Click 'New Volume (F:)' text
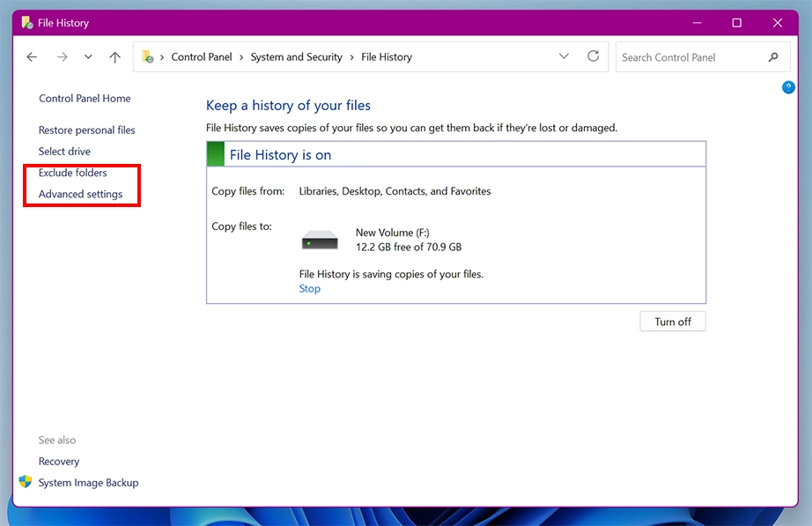The width and height of the screenshot is (812, 526). tap(393, 233)
